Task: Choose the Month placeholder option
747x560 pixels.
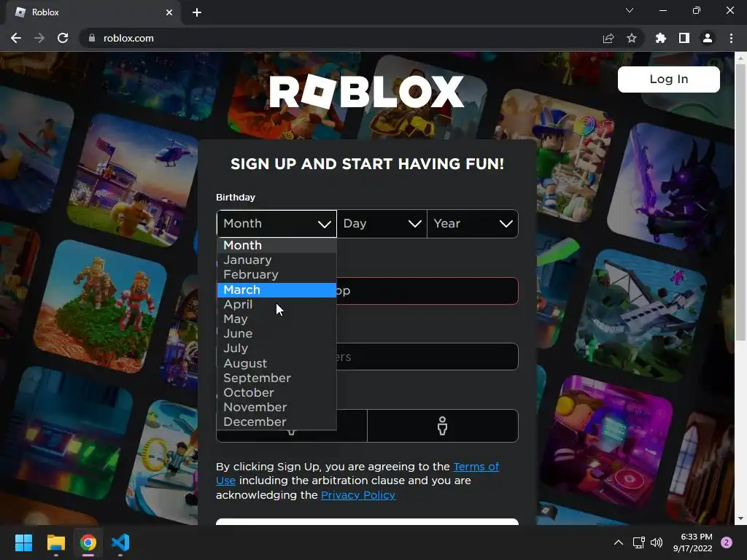Action: pyautogui.click(x=276, y=245)
